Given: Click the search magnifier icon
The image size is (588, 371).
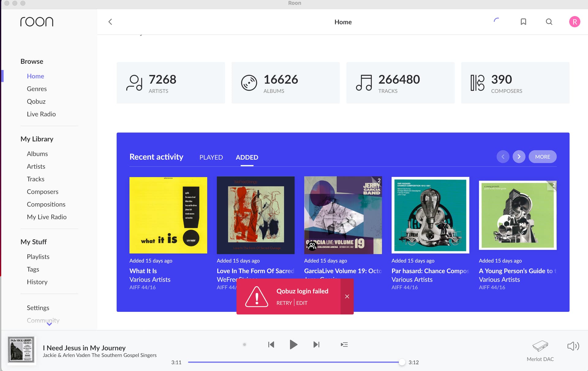Looking at the screenshot, I should [x=549, y=22].
